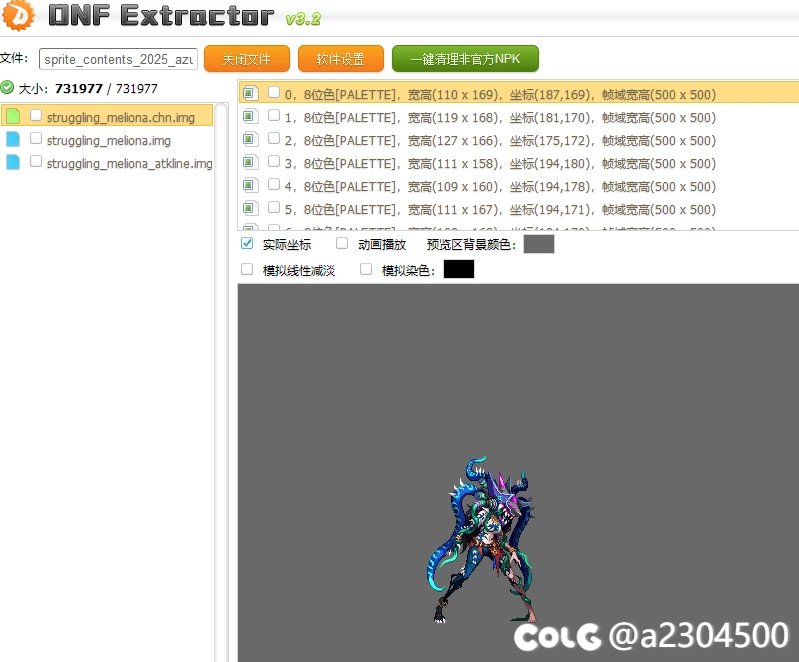Enable the 模拟线性减淡 checkbox

tap(247, 269)
